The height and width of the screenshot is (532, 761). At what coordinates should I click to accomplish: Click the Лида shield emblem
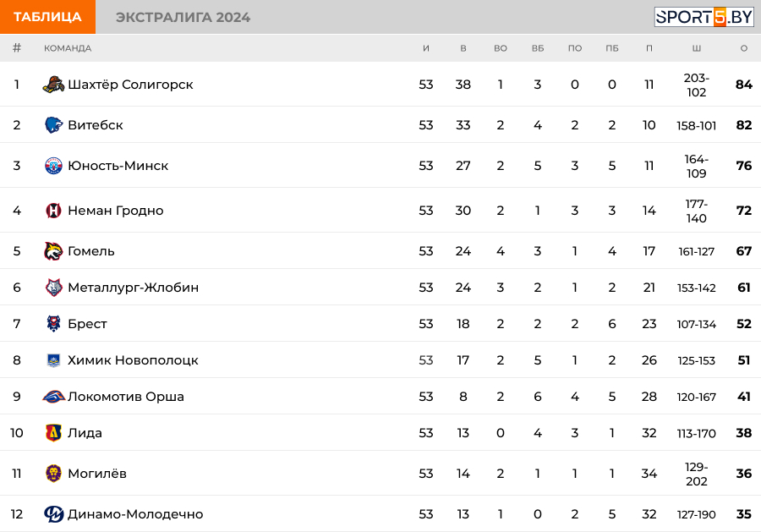[x=53, y=432]
